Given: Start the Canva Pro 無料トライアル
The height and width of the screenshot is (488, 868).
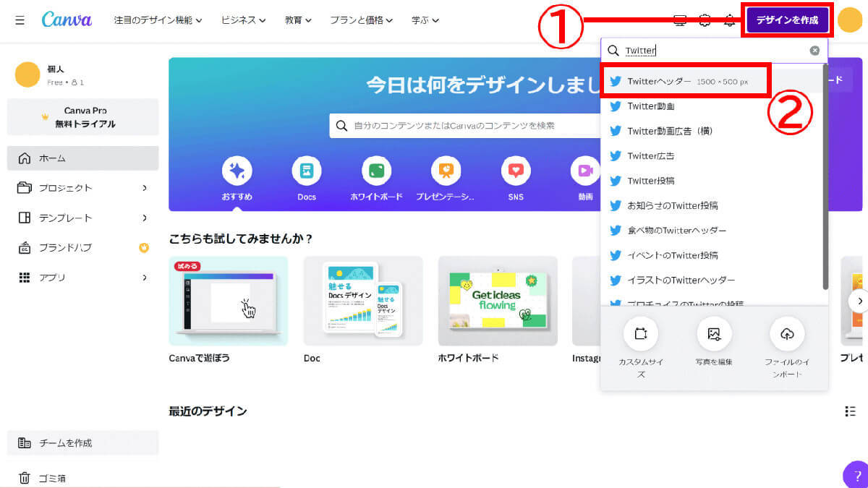Looking at the screenshot, I should coord(82,117).
